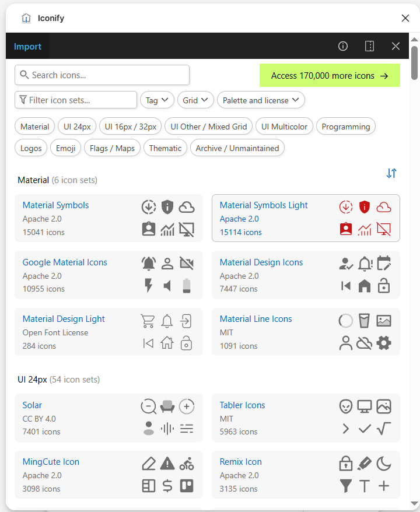
Task: Toggle the Logos filter chip
Action: pos(31,148)
